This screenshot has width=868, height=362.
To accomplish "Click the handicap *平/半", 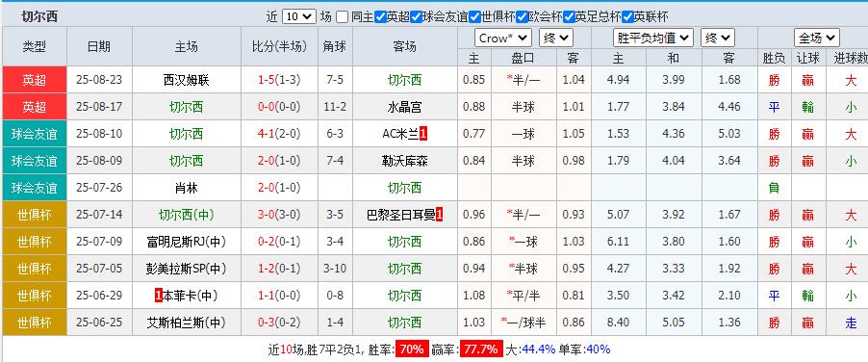I will click(x=523, y=295).
